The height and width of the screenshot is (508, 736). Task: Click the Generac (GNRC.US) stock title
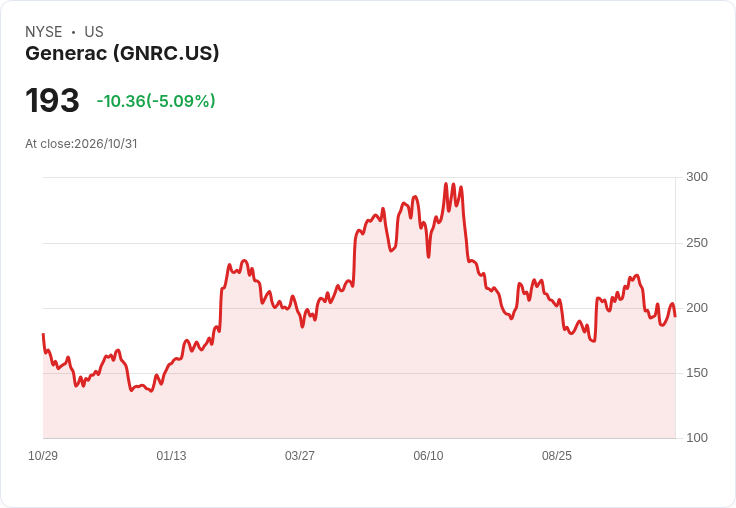(122, 53)
